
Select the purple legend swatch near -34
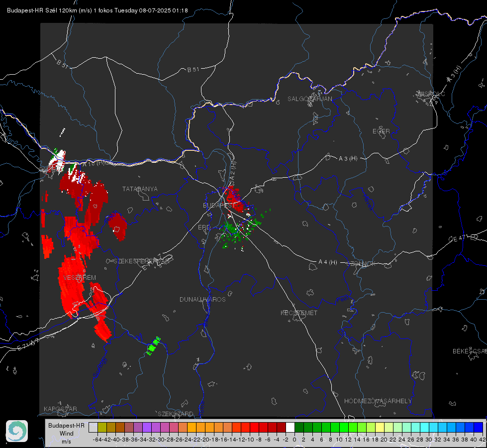147,427
